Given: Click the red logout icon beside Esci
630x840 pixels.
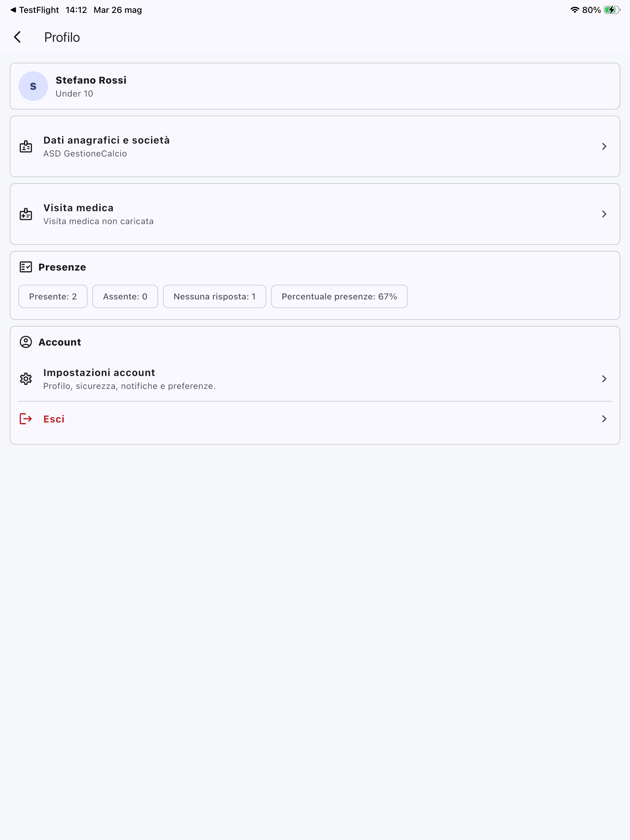Looking at the screenshot, I should tap(26, 419).
